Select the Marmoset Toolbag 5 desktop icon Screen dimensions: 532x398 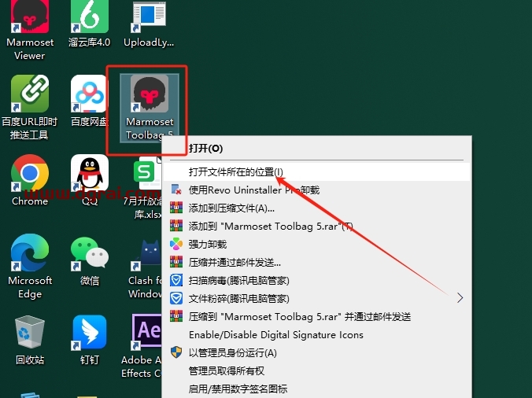pos(150,107)
